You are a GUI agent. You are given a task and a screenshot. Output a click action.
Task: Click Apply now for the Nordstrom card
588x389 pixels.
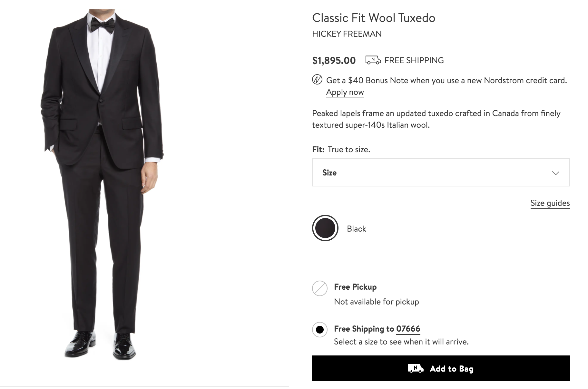345,93
